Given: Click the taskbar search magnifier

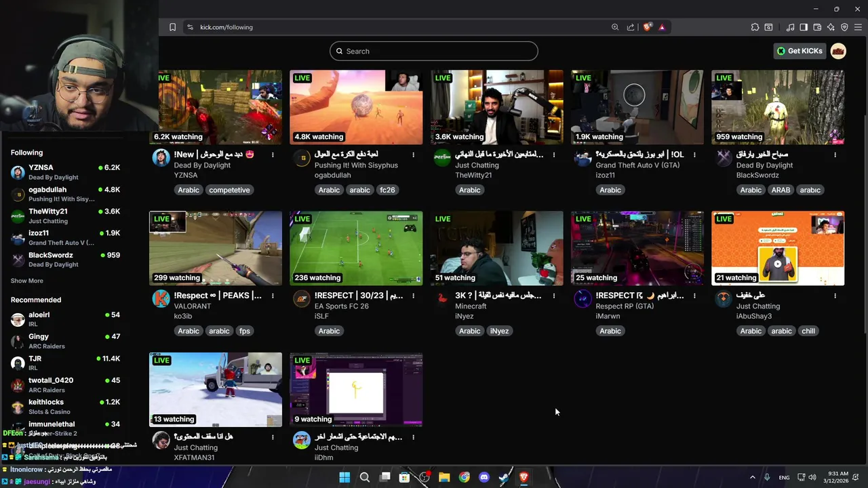Looking at the screenshot, I should click(x=364, y=477).
